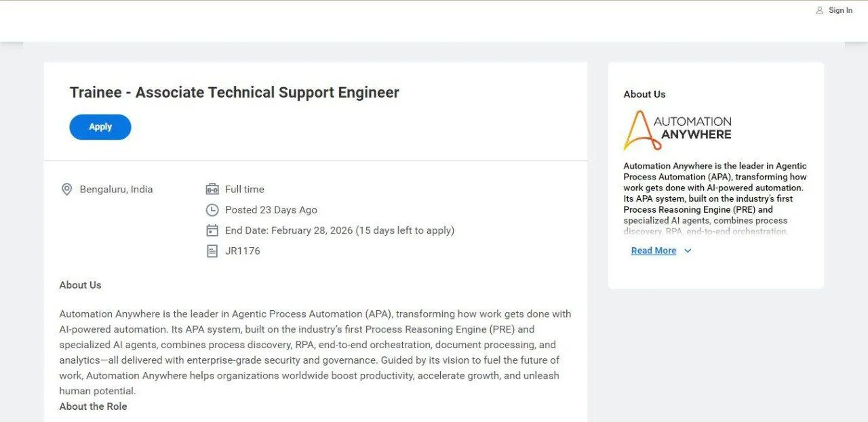Expand the Read More link
This screenshot has height=422, width=868.
pos(654,251)
